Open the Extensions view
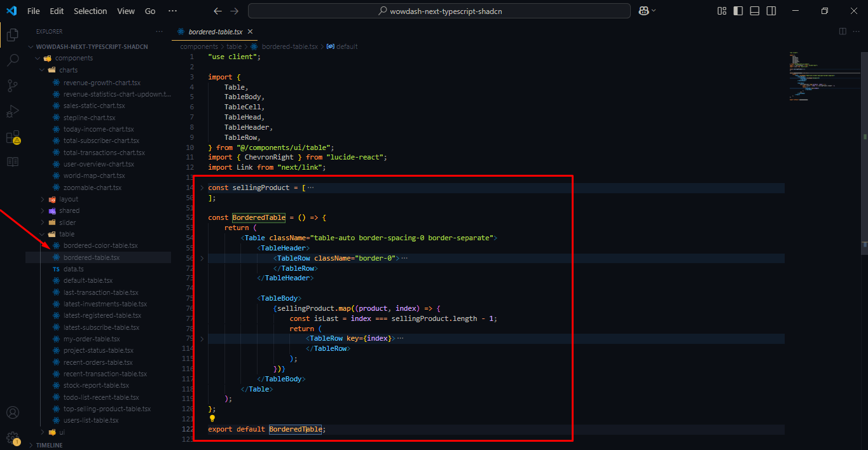 (12, 137)
